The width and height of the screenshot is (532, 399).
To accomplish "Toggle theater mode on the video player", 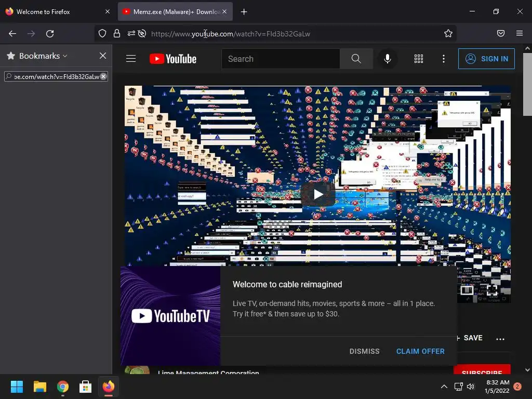I will (x=466, y=290).
